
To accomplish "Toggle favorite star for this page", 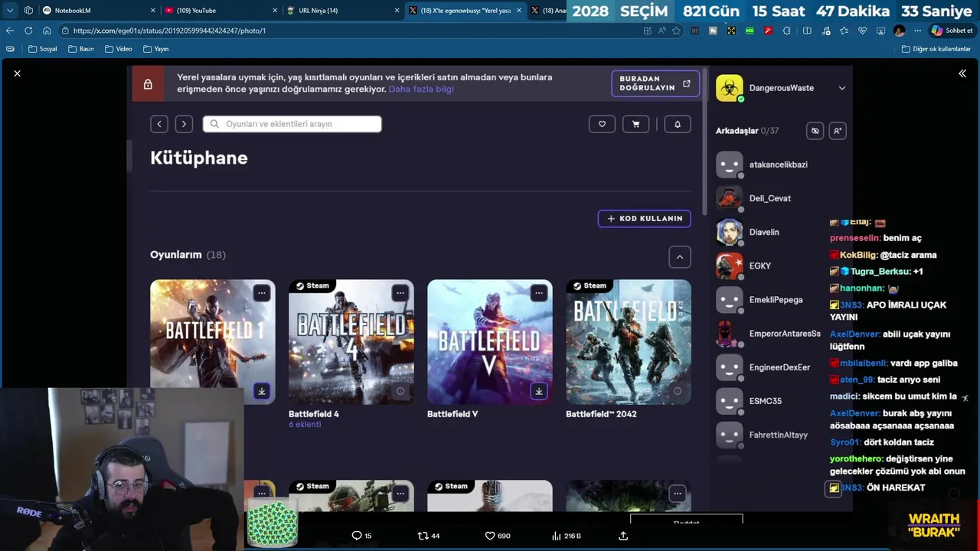I will [676, 31].
